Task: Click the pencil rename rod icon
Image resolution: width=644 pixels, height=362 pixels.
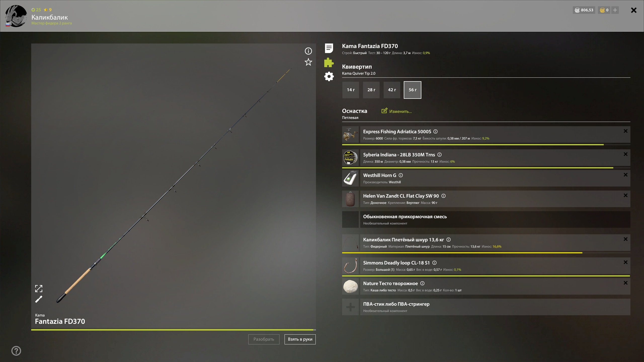Action: click(x=39, y=299)
